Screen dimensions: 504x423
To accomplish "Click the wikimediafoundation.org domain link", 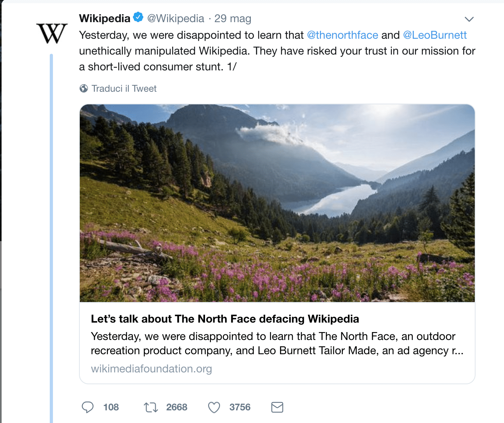I will [x=151, y=369].
